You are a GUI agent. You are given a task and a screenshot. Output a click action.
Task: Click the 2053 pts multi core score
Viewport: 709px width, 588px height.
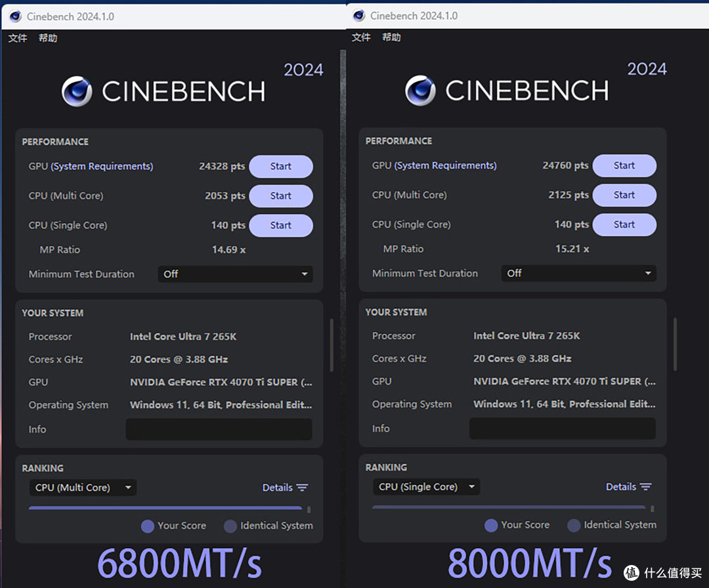pyautogui.click(x=225, y=196)
